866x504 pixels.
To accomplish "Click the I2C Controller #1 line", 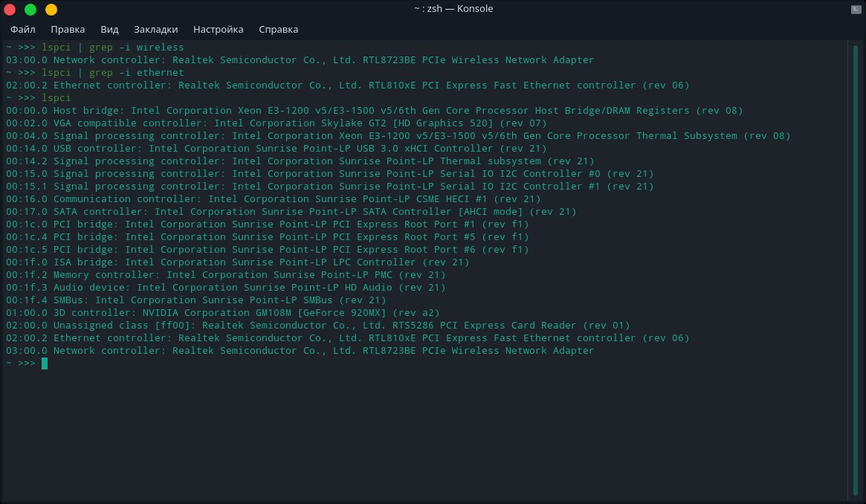I will pos(330,187).
